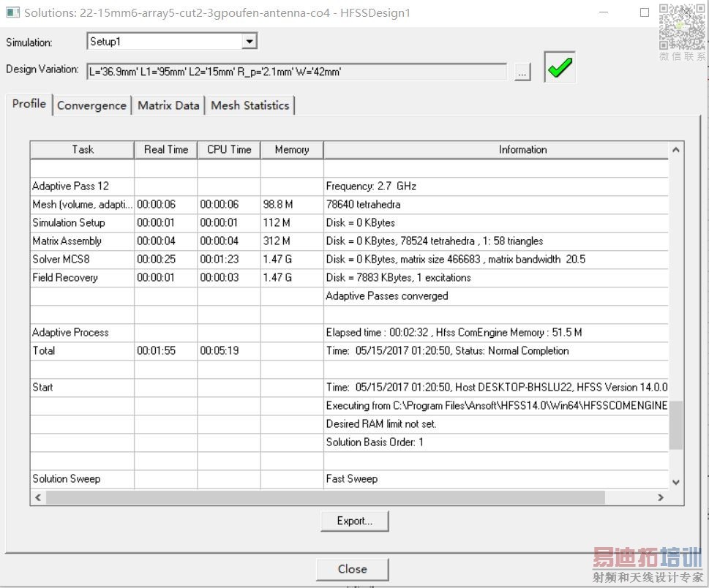Click the Memory column header
Screen dimensions: 709x588
click(292, 150)
